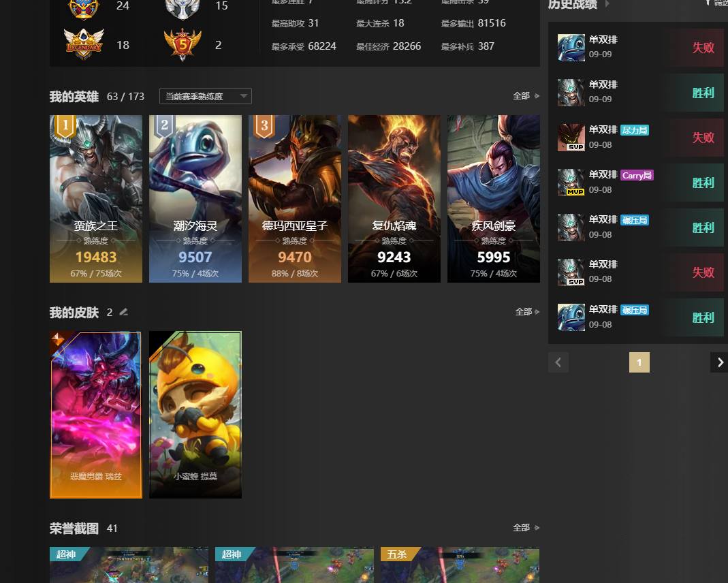Click the rank 3 ribbon on 德玛西亚皇子
This screenshot has height=583, width=728.
click(x=264, y=126)
